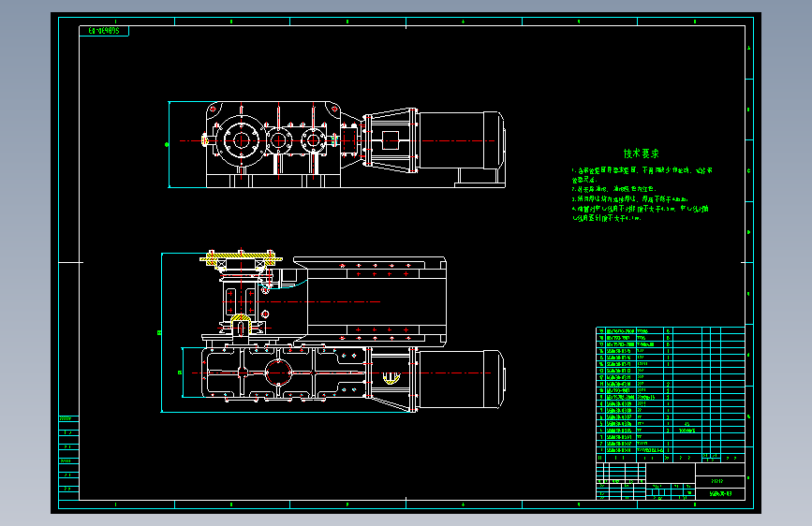
Task: Select the motor body in the upper elevation view
Action: [461, 140]
